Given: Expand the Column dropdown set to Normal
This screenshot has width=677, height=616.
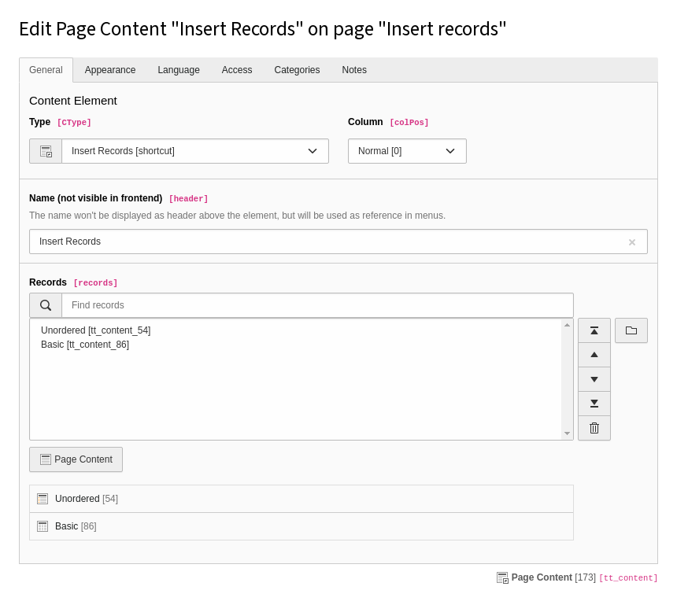Looking at the screenshot, I should click(407, 151).
